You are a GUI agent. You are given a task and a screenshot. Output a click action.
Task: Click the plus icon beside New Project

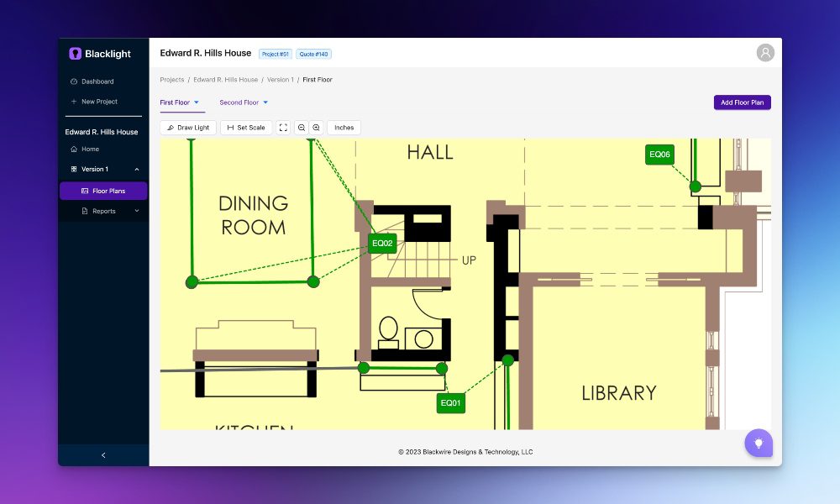coord(74,102)
